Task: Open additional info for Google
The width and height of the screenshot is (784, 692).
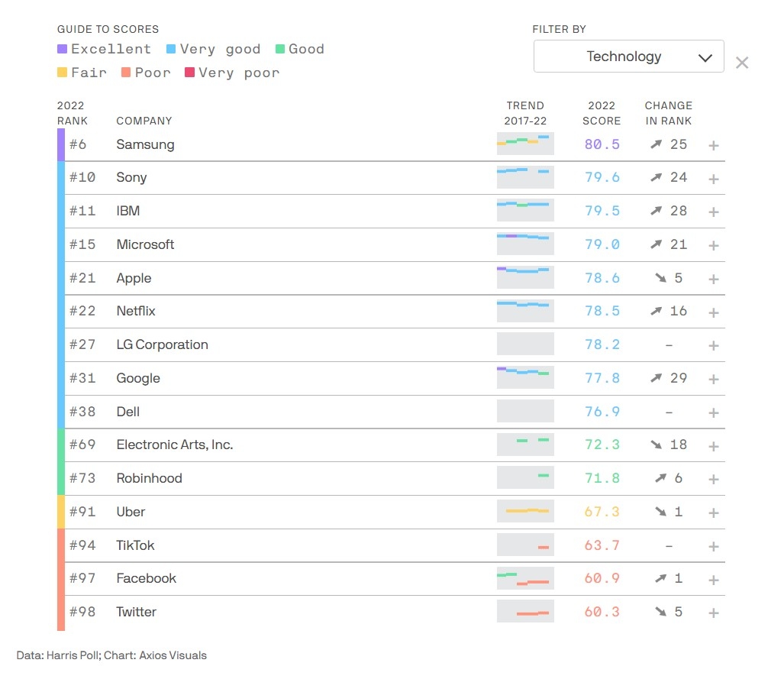Action: tap(713, 378)
